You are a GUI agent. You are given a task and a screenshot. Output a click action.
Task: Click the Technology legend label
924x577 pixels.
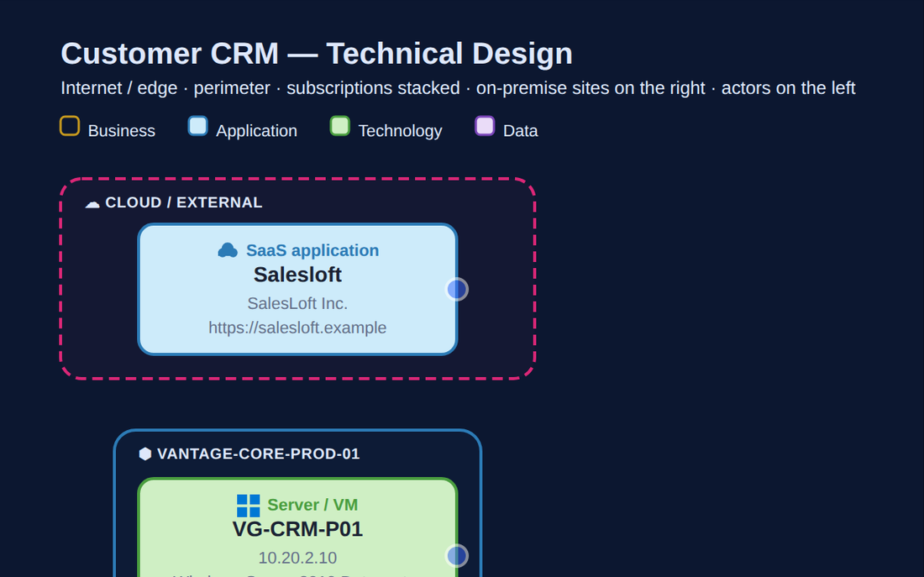pyautogui.click(x=400, y=131)
